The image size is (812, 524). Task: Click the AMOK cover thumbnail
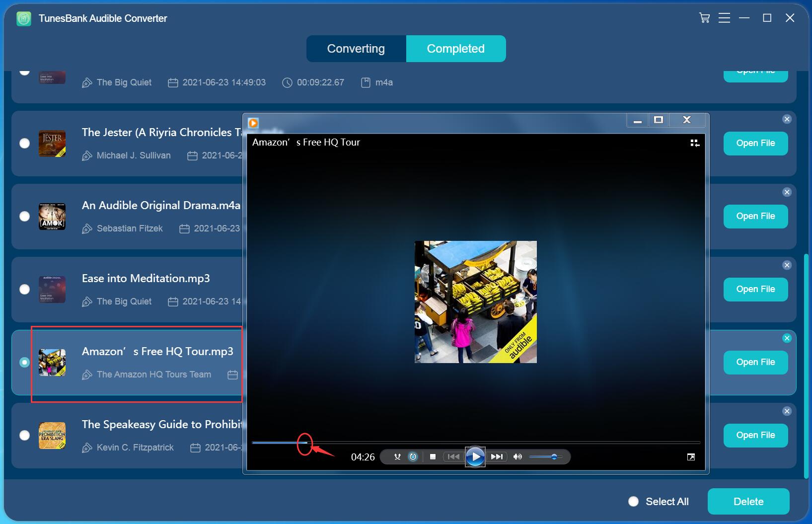[x=52, y=217]
